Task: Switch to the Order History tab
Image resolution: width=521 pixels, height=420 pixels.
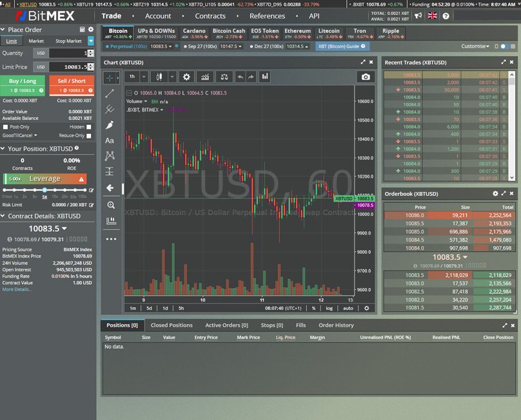Action: pos(336,325)
